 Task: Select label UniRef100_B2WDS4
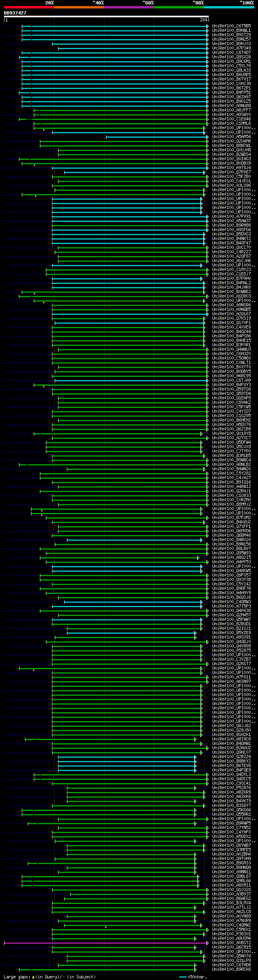click(x=231, y=155)
